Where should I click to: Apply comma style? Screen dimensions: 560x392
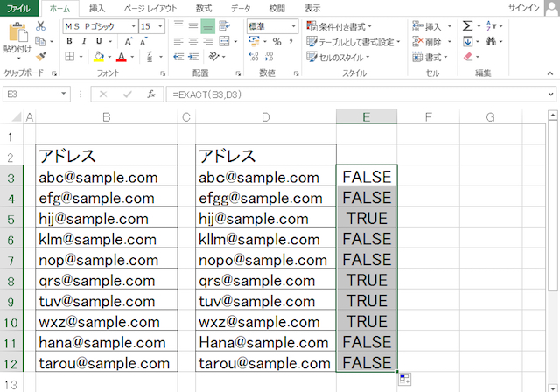click(x=291, y=42)
